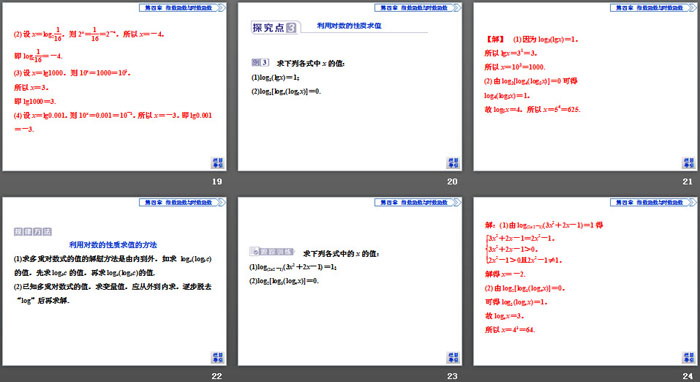The height and width of the screenshot is (382, 700).
Task: Click the corner navigation icon on slide 22
Action: pos(217,357)
